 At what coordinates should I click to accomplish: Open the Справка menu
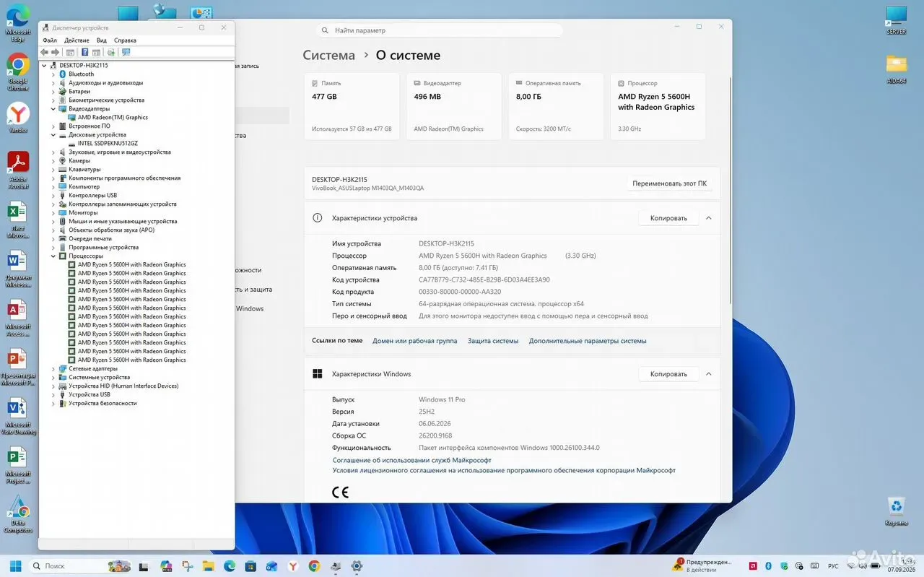click(125, 40)
